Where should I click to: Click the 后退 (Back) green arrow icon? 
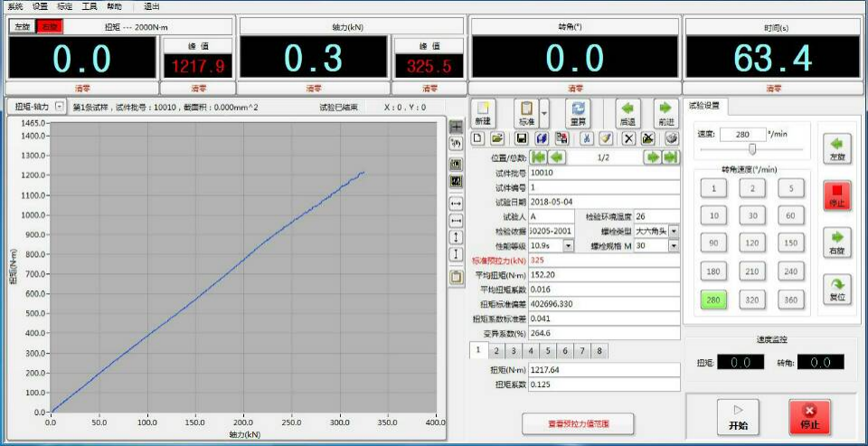627,112
